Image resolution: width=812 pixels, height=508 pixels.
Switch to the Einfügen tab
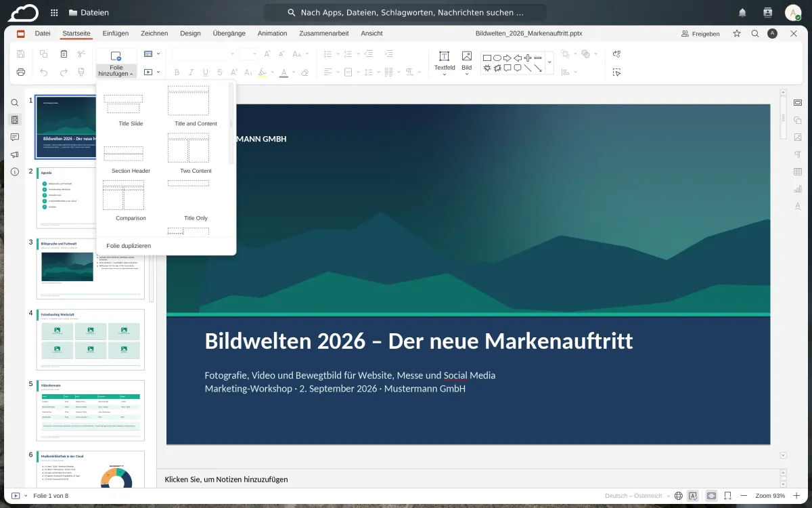[116, 33]
